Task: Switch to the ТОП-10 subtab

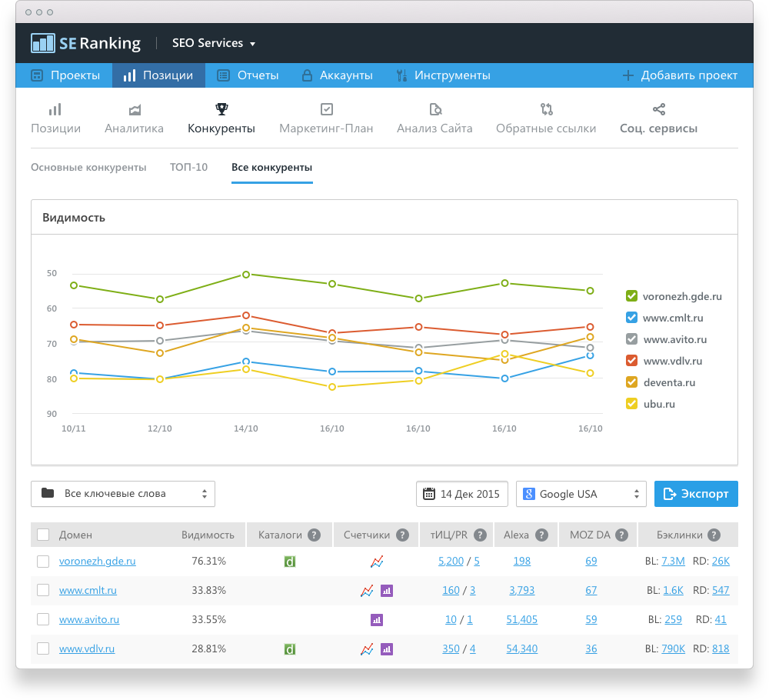Action: pos(189,167)
